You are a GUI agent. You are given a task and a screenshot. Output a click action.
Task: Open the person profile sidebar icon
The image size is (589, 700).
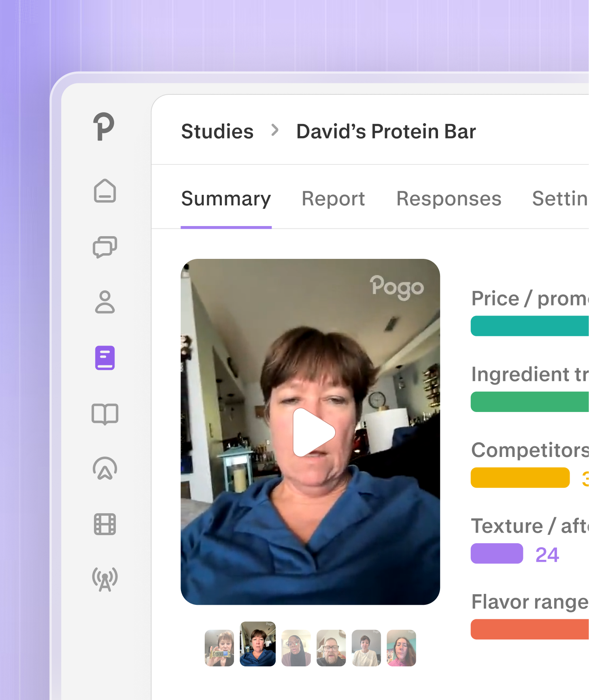pyautogui.click(x=105, y=302)
